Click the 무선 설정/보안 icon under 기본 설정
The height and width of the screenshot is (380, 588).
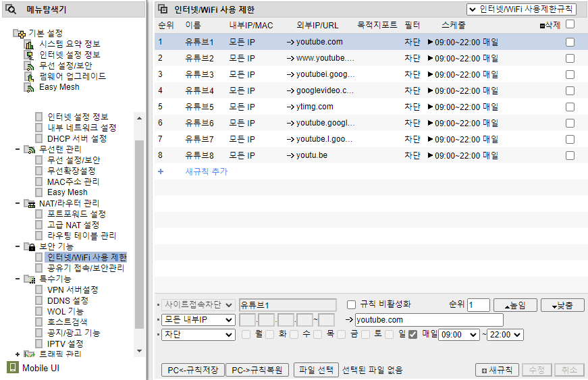click(29, 66)
